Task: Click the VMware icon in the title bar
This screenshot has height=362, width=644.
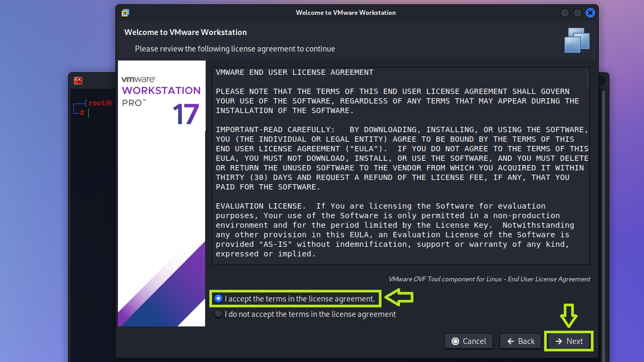Action: coord(125,13)
